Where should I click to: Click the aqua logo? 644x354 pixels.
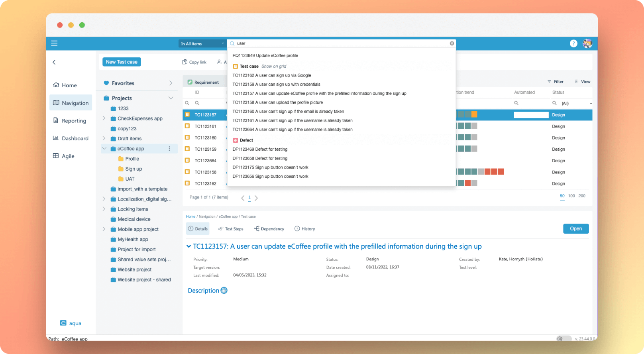pyautogui.click(x=71, y=323)
